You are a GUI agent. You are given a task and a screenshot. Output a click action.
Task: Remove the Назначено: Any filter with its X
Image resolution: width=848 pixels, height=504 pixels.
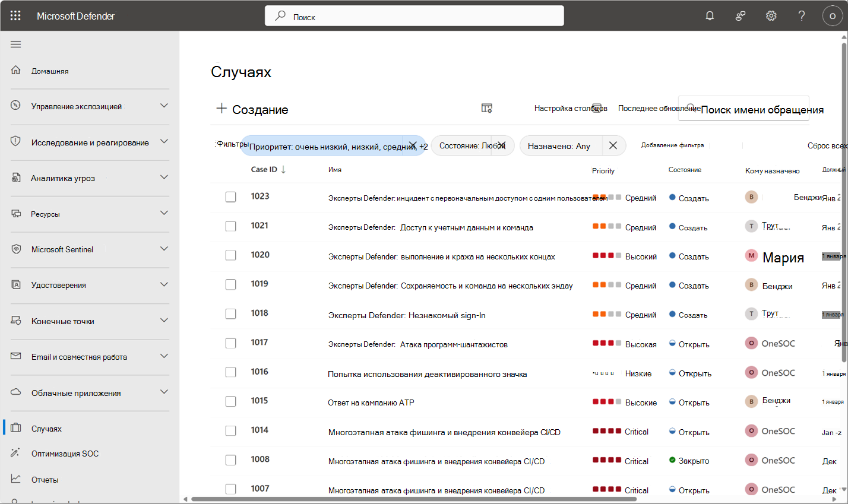pos(613,145)
